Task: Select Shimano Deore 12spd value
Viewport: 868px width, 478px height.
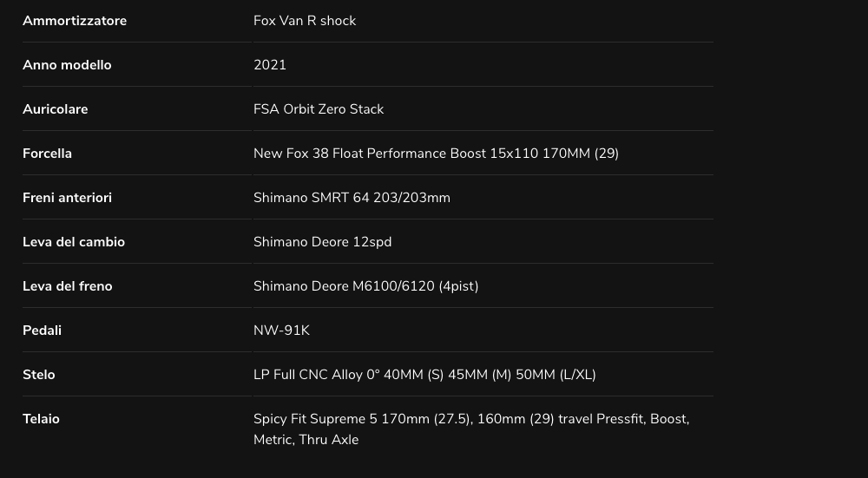Action: pos(322,242)
